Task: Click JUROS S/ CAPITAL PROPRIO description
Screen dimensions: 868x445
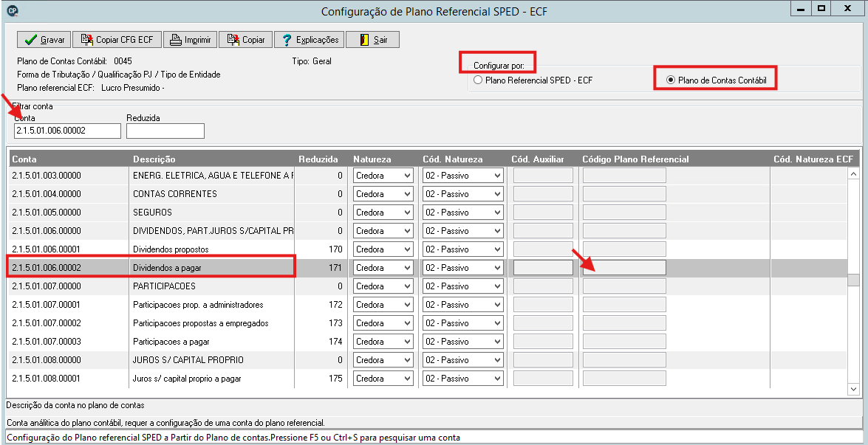Action: pyautogui.click(x=188, y=360)
